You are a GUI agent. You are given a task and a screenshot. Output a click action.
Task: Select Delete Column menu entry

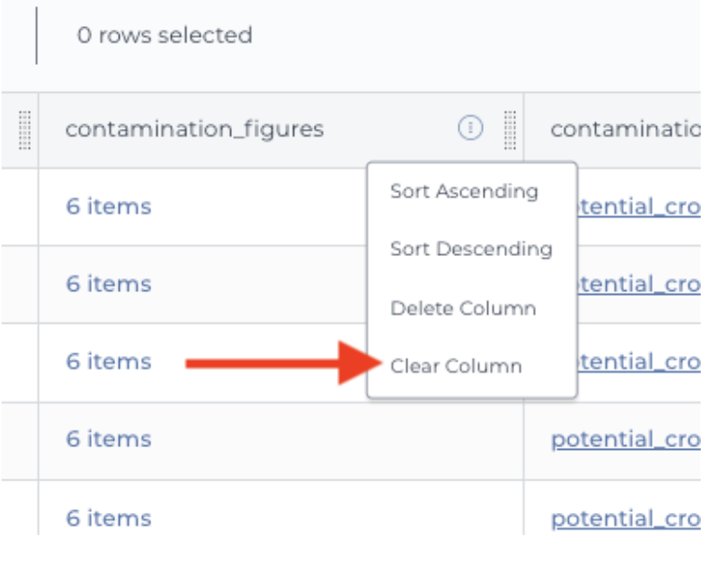click(x=463, y=308)
